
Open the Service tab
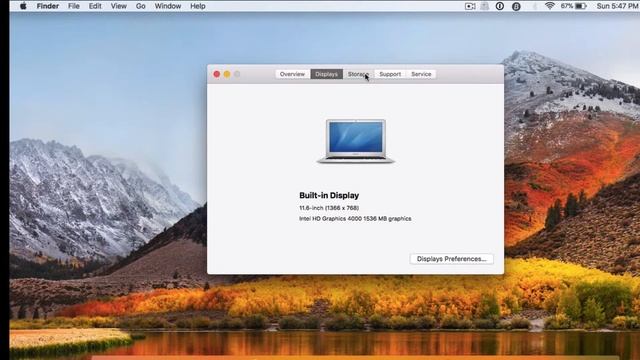[x=421, y=74]
